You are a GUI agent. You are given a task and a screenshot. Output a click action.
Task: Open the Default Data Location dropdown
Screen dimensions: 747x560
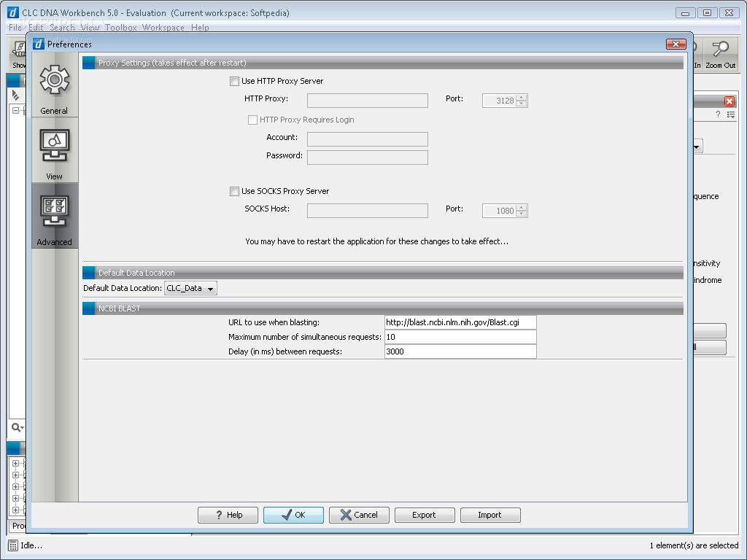[190, 288]
